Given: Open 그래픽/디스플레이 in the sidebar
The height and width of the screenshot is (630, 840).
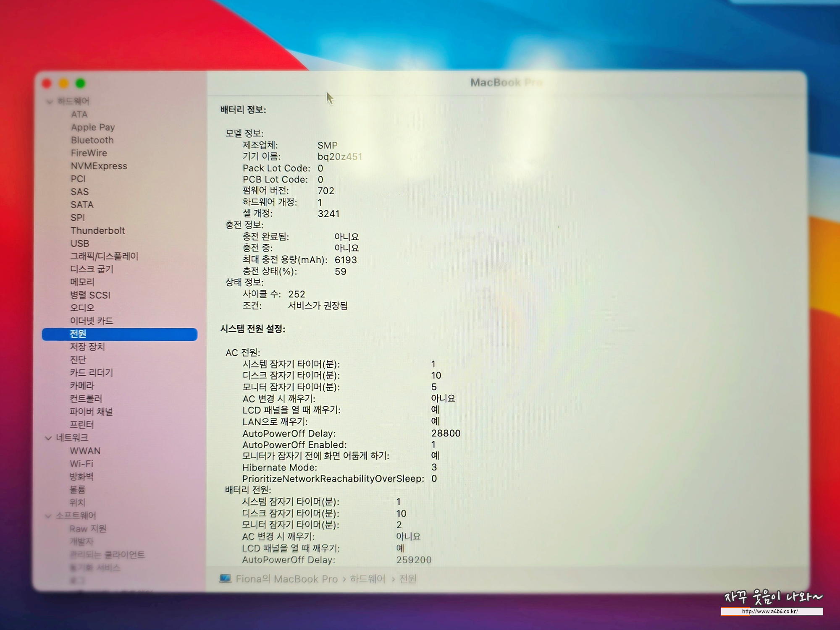Looking at the screenshot, I should 104,256.
